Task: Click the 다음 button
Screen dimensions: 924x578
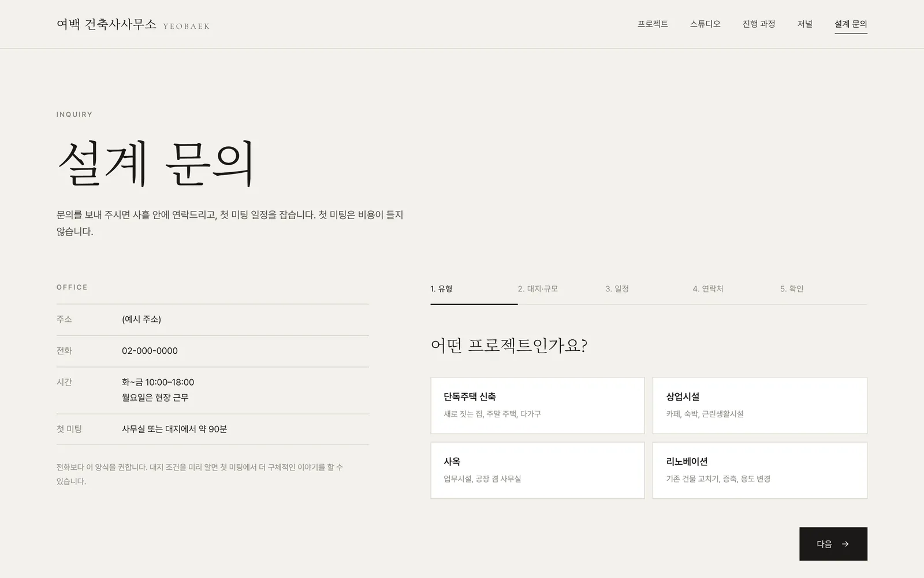Action: [833, 544]
